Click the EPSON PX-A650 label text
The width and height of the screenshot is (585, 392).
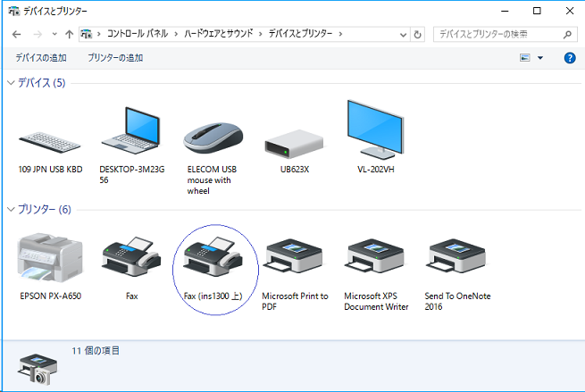(x=50, y=296)
